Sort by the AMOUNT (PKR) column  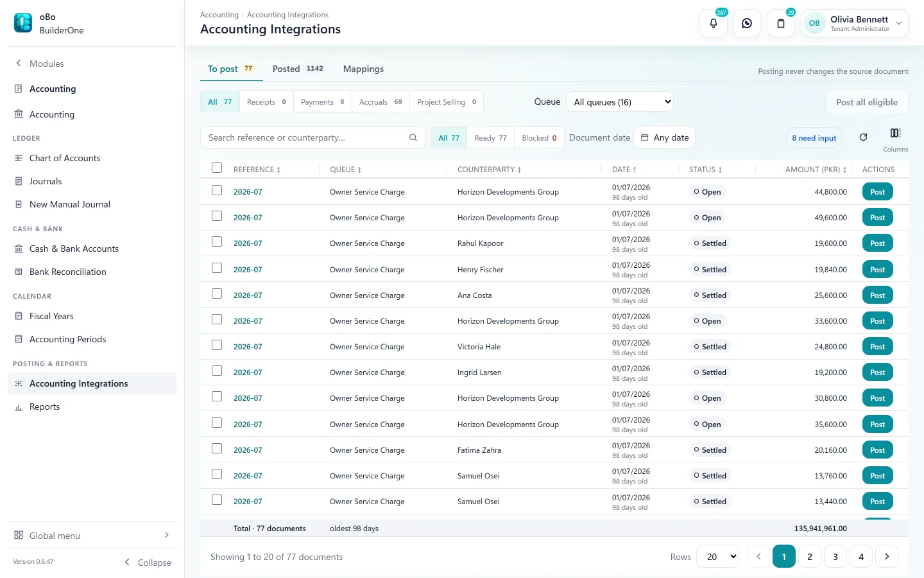point(816,170)
